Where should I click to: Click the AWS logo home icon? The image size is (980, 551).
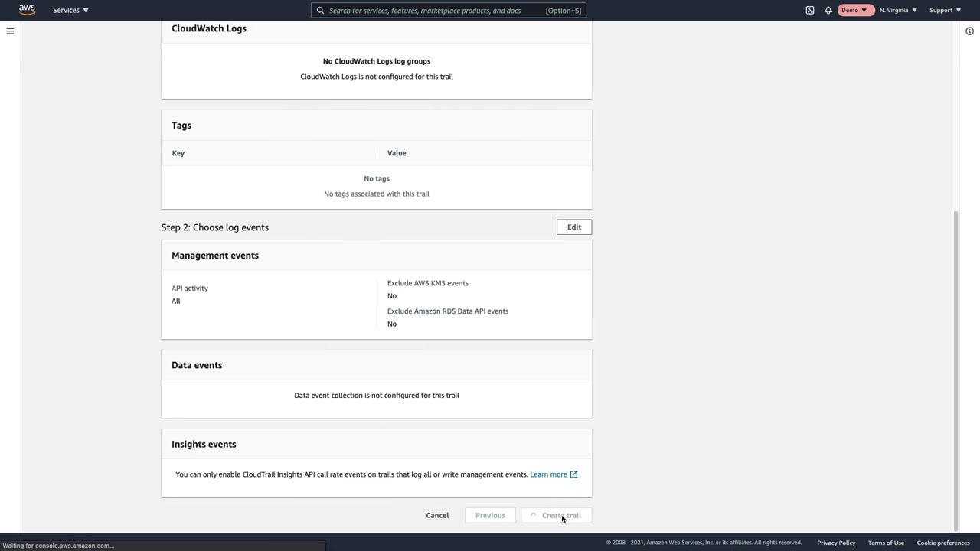[27, 10]
